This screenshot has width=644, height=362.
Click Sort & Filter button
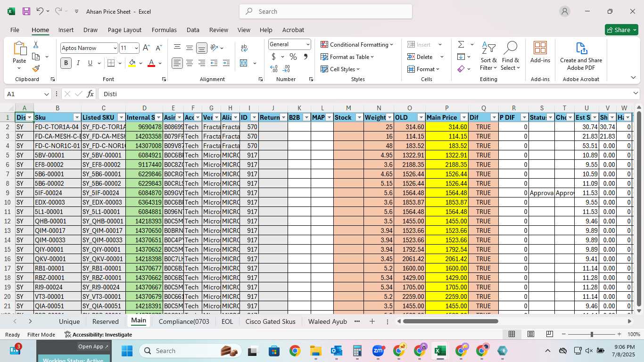[488, 56]
